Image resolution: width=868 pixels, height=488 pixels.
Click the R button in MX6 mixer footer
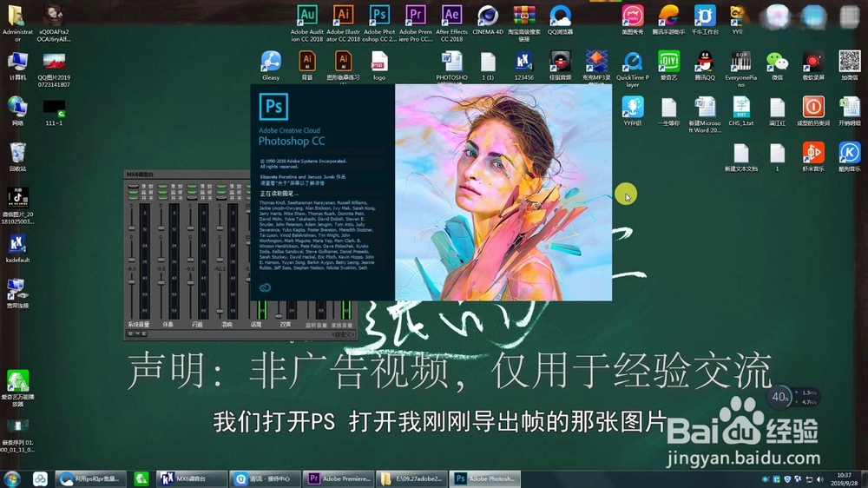[x=131, y=334]
